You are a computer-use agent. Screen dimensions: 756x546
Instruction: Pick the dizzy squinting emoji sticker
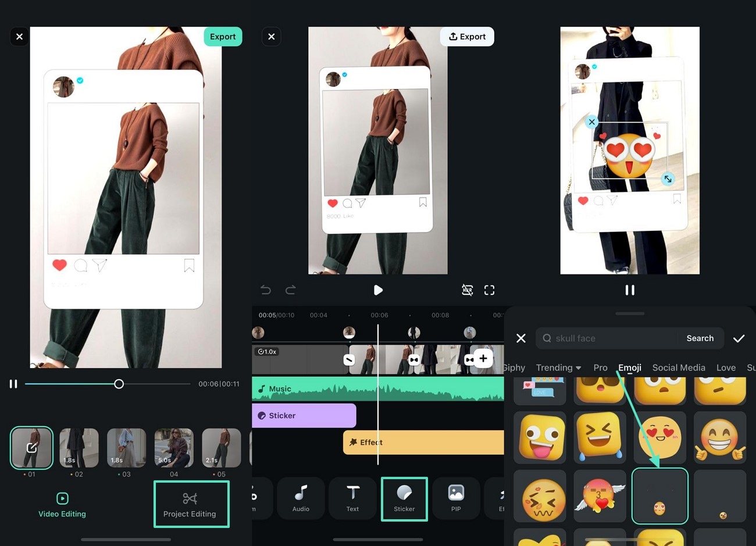click(x=540, y=496)
